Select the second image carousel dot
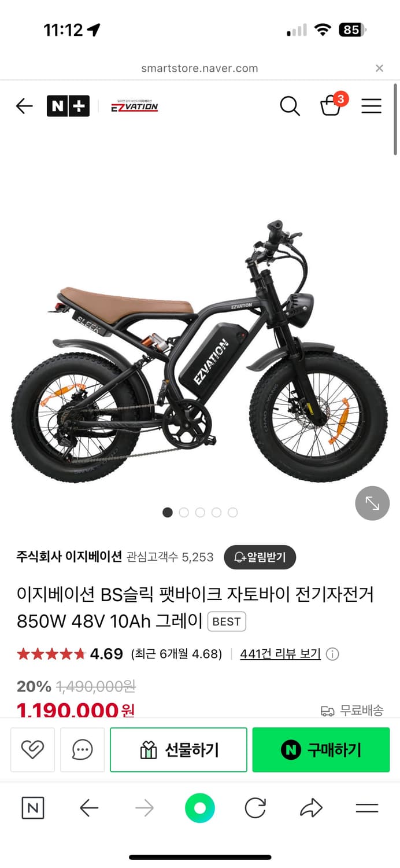 pyautogui.click(x=184, y=512)
